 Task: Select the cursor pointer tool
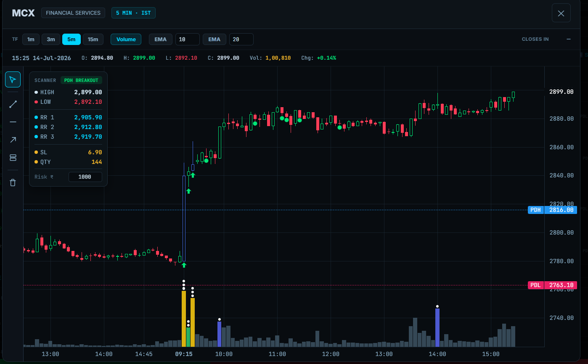coord(13,79)
